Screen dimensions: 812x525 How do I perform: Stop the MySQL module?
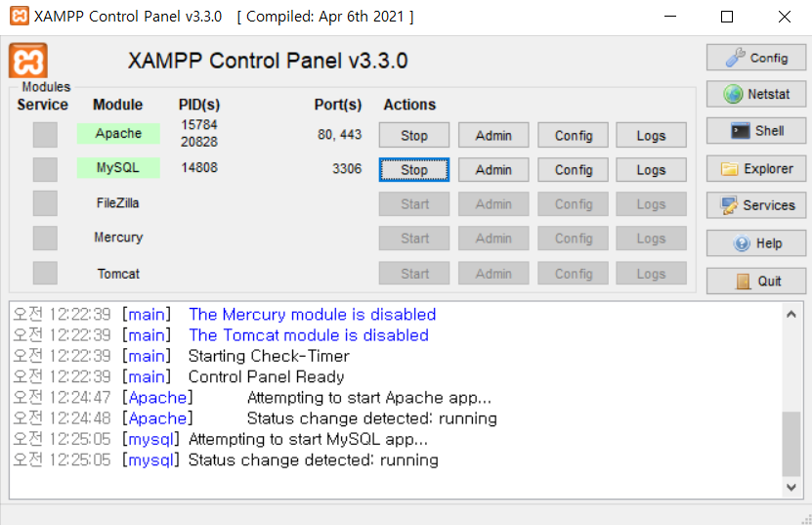414,169
